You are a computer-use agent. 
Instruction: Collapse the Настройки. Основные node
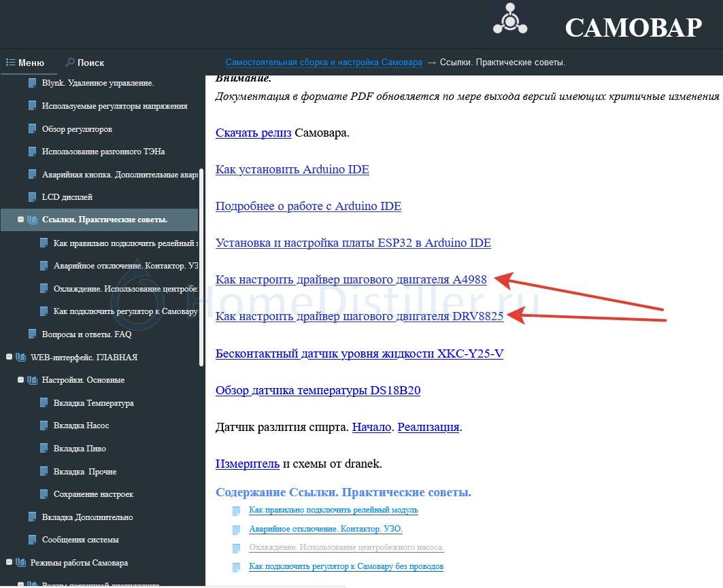(x=21, y=380)
